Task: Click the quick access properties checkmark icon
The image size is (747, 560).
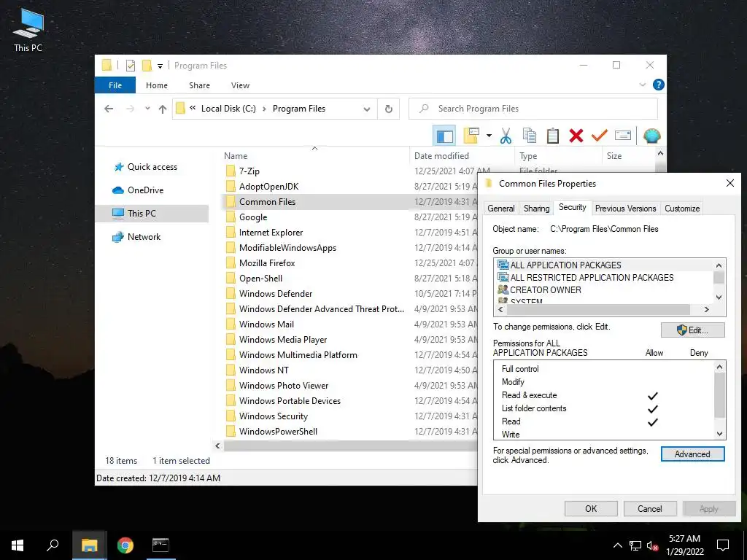Action: 130,66
